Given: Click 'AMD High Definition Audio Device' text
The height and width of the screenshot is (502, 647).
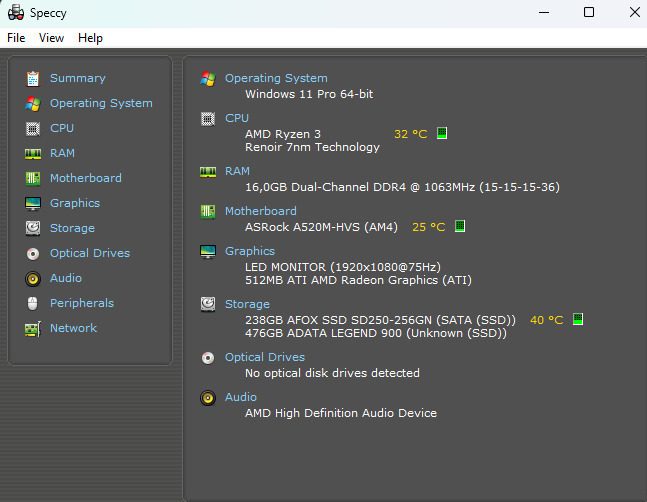Looking at the screenshot, I should click(x=341, y=413).
